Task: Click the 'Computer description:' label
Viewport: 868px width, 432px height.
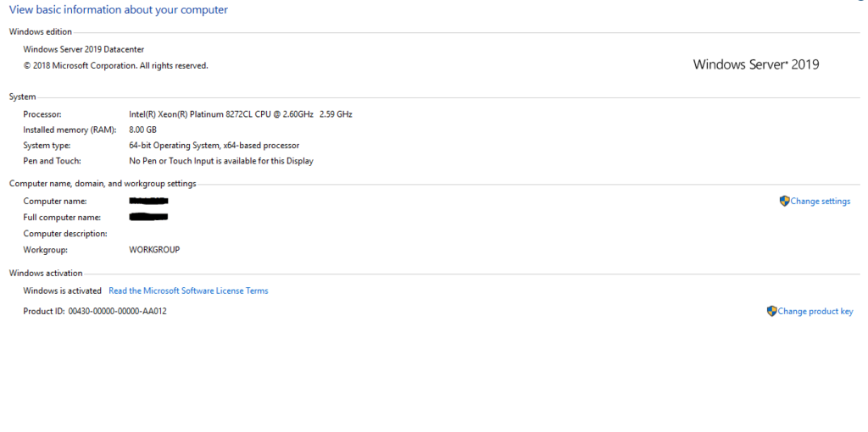Action: click(65, 234)
